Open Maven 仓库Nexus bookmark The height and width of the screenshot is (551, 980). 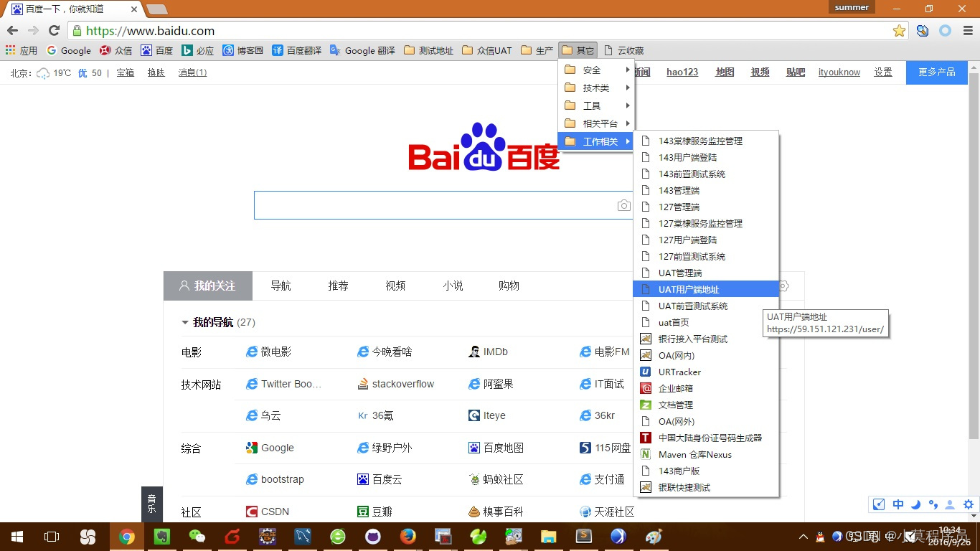pyautogui.click(x=706, y=454)
